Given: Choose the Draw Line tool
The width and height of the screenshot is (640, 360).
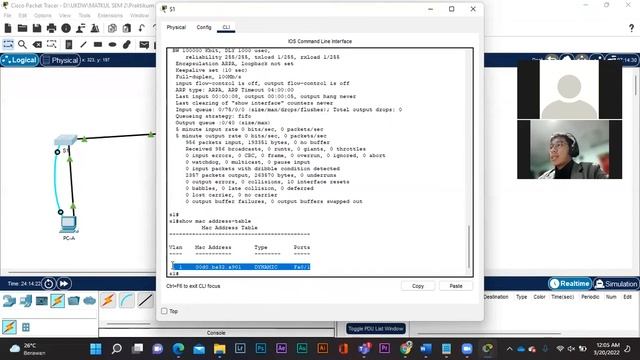Looking at the screenshot, I should click(x=83, y=44).
